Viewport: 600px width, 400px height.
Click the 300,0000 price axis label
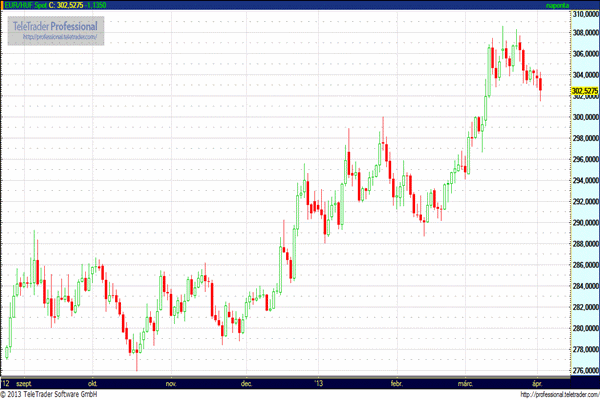coord(584,117)
